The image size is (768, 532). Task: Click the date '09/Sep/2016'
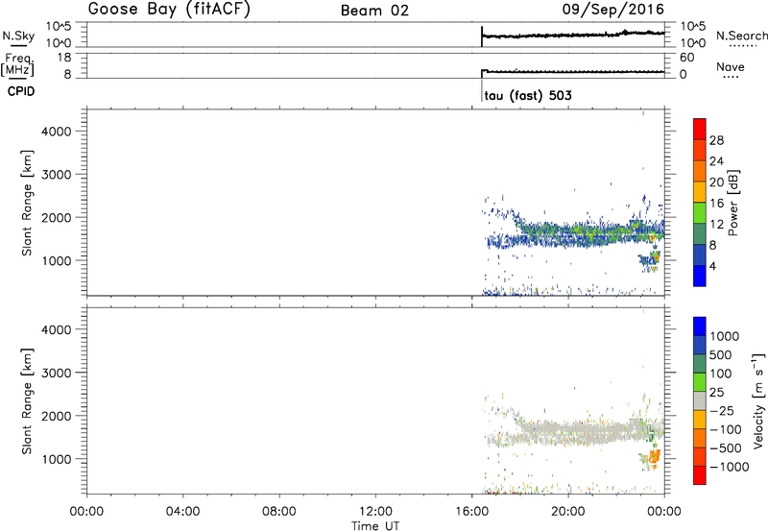tap(612, 9)
